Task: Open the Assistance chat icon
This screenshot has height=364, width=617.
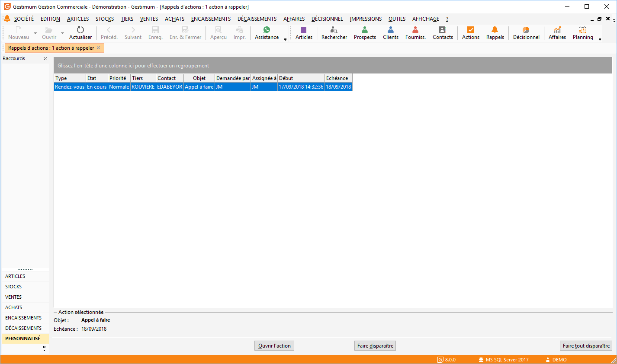Action: 267,30
